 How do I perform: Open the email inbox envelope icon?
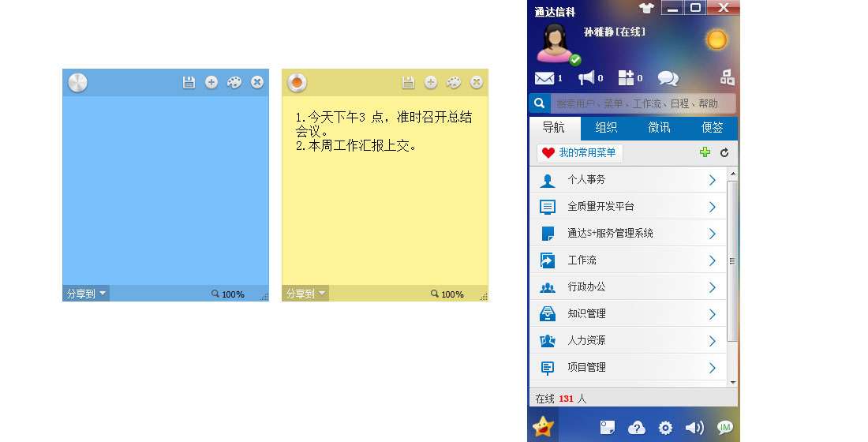[x=544, y=78]
